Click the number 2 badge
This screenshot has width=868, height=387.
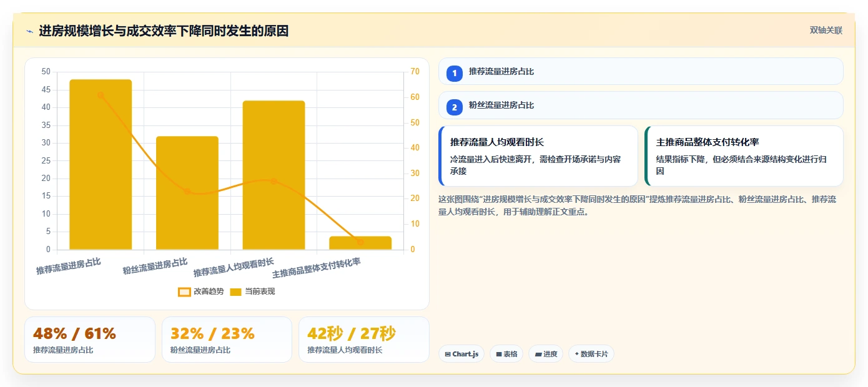point(455,107)
